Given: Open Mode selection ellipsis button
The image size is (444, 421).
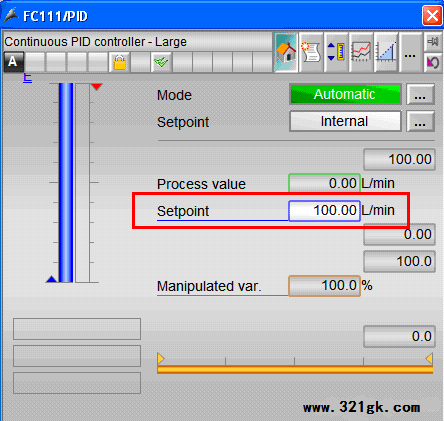Looking at the screenshot, I should [420, 94].
